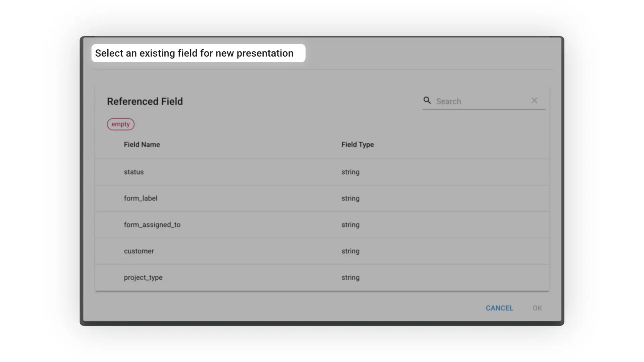Select the string type of 'customer'
The height and width of the screenshot is (362, 644).
(x=351, y=251)
